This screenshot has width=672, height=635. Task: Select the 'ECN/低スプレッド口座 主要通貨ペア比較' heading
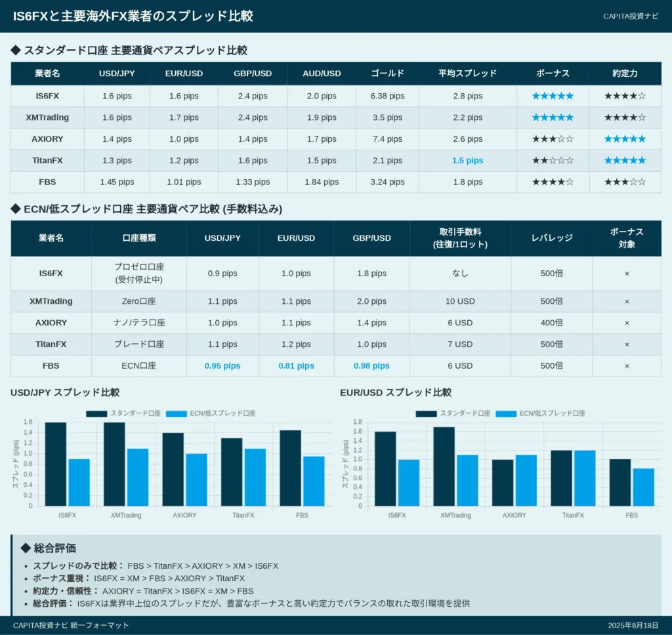click(146, 209)
